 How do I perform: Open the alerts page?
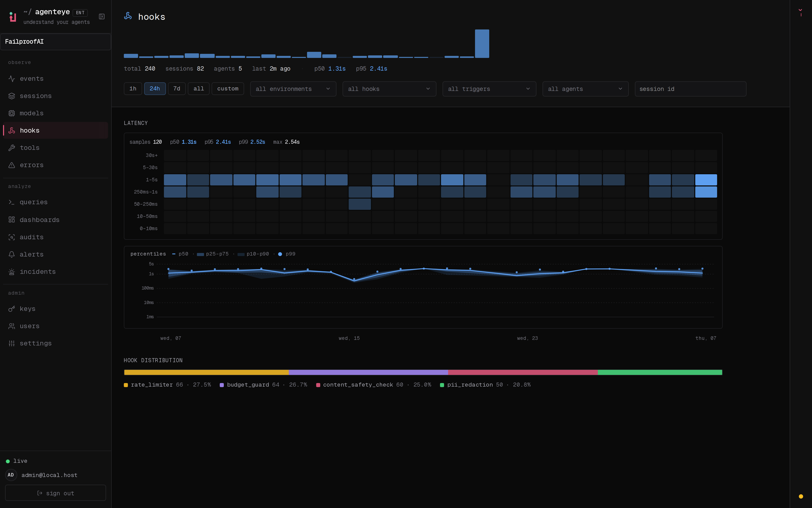pos(56,254)
